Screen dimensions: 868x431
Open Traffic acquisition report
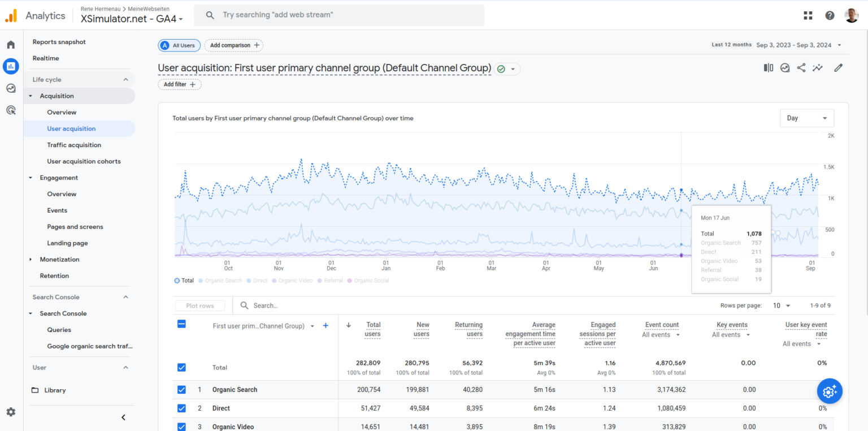tap(74, 145)
